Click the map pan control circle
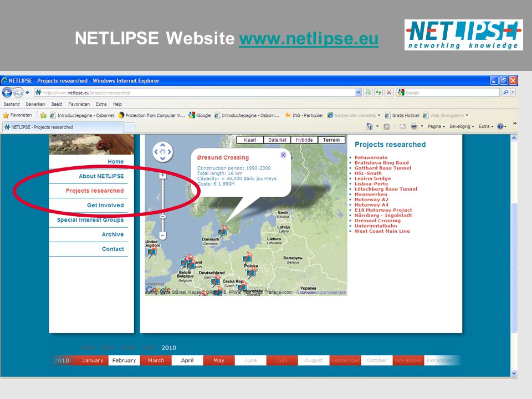The image size is (532, 399). [x=162, y=152]
